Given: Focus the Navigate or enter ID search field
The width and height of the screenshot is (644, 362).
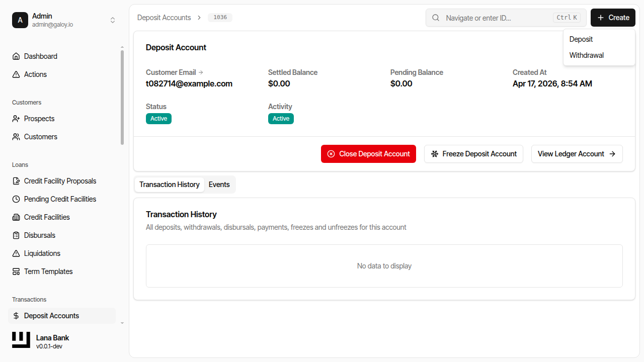Looking at the screenshot, I should [x=498, y=18].
